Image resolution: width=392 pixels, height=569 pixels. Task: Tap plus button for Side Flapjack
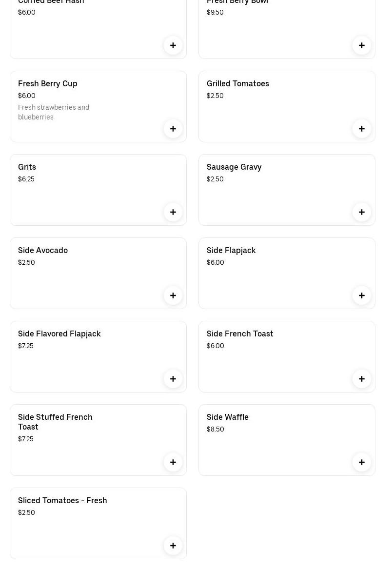click(362, 295)
